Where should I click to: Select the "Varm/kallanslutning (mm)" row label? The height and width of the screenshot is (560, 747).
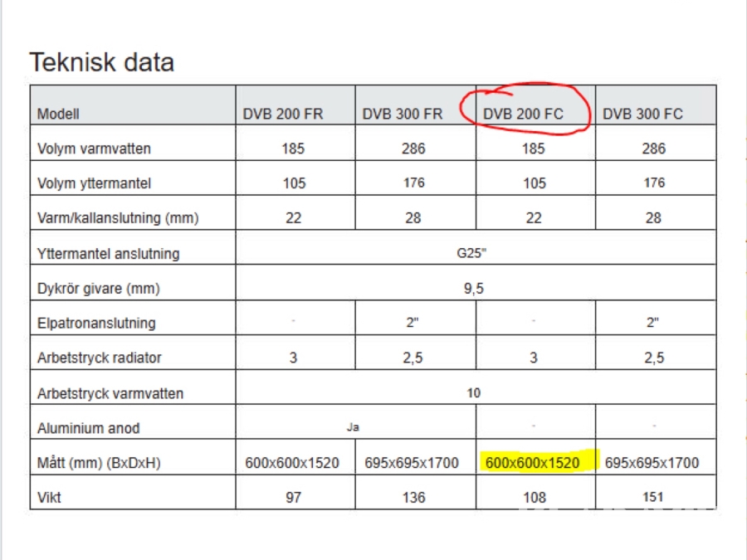coord(118,218)
